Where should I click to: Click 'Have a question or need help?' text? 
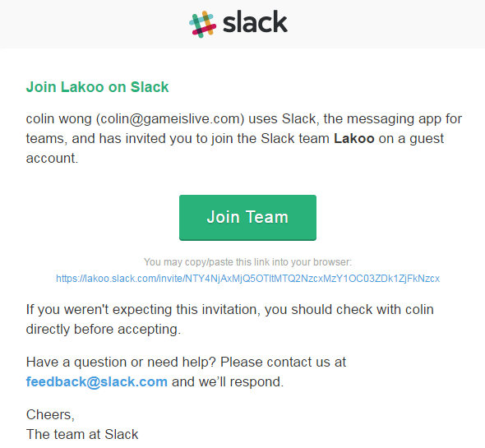click(x=121, y=362)
